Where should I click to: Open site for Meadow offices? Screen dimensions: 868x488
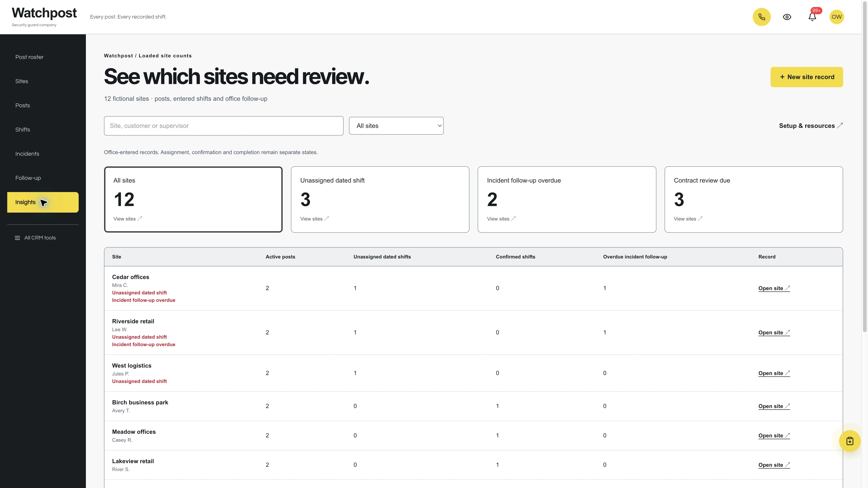click(774, 436)
